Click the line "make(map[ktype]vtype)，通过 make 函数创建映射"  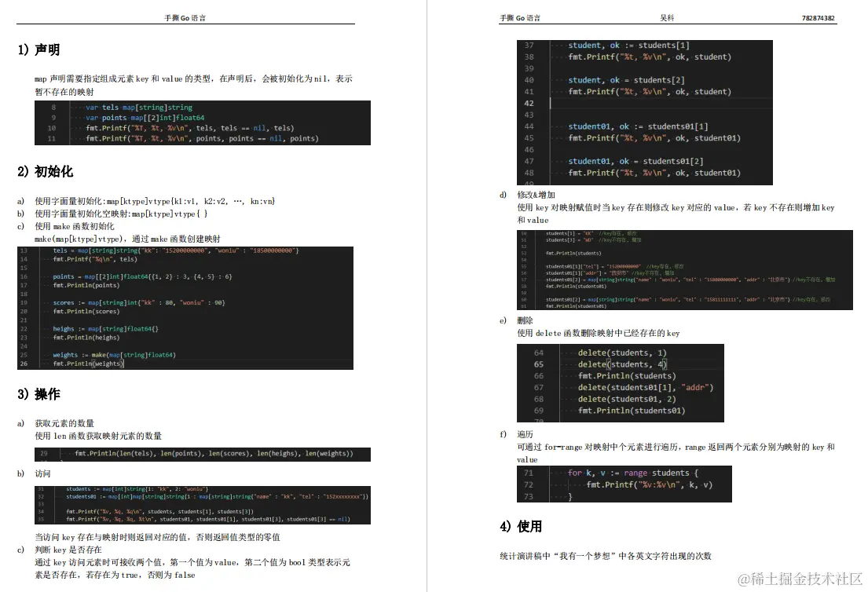[x=127, y=239]
